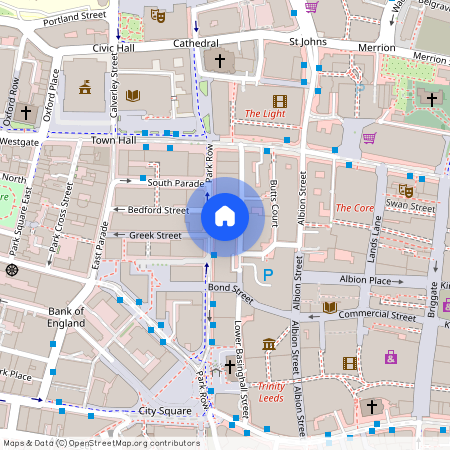Select the church cross icon beside Oxford Row
The height and width of the screenshot is (450, 450).
coord(26,113)
